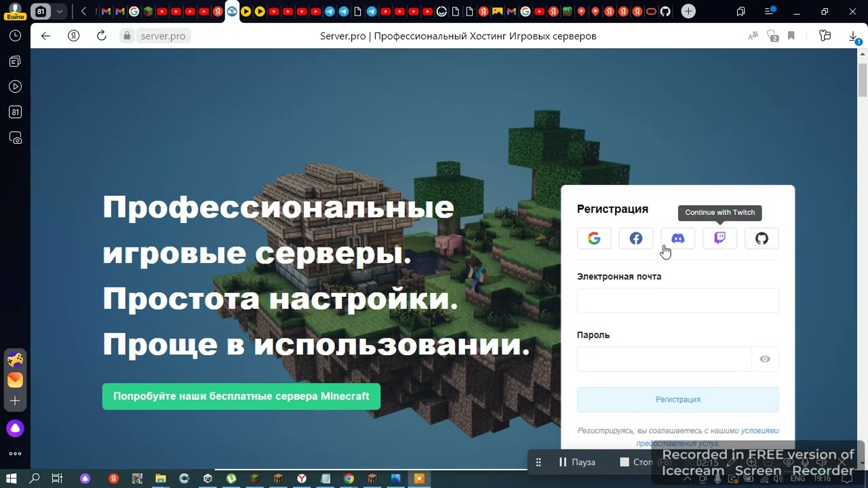
Task: Focus the Пароль input field
Action: coord(664,359)
